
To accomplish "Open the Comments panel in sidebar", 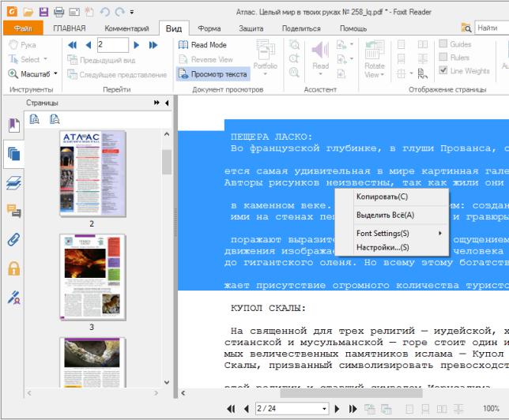I will point(14,211).
